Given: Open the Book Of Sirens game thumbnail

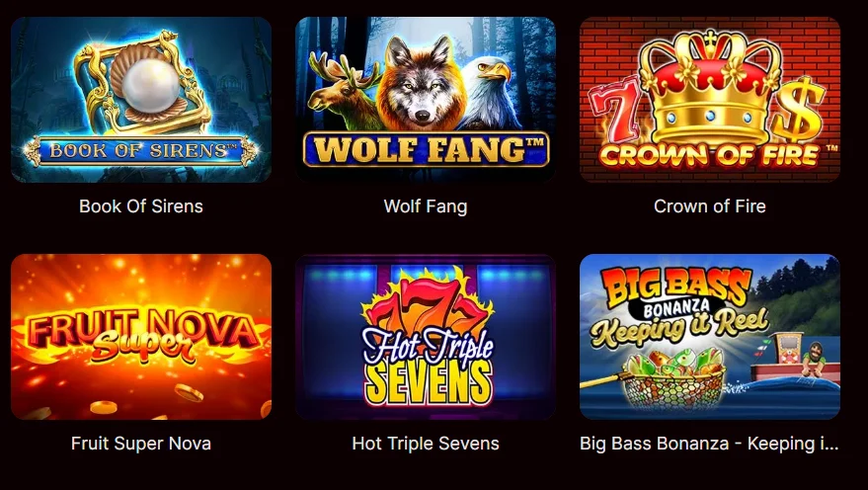Looking at the screenshot, I should (141, 100).
